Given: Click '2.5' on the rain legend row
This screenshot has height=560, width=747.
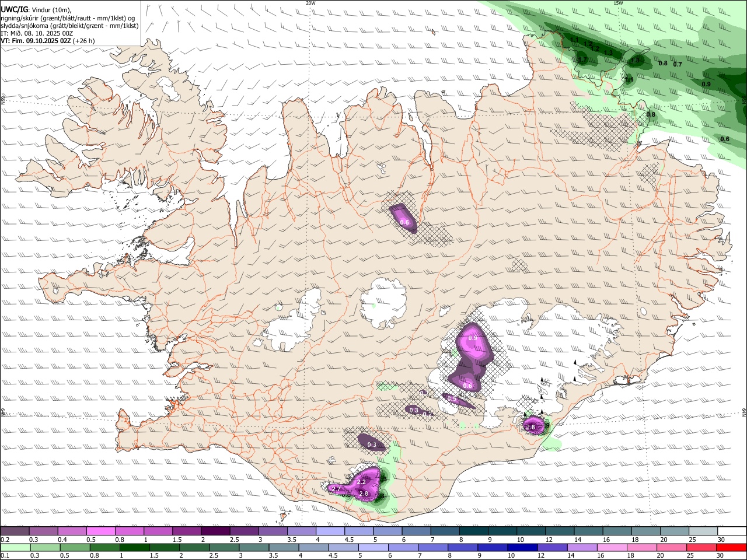Looking at the screenshot, I should [214, 555].
